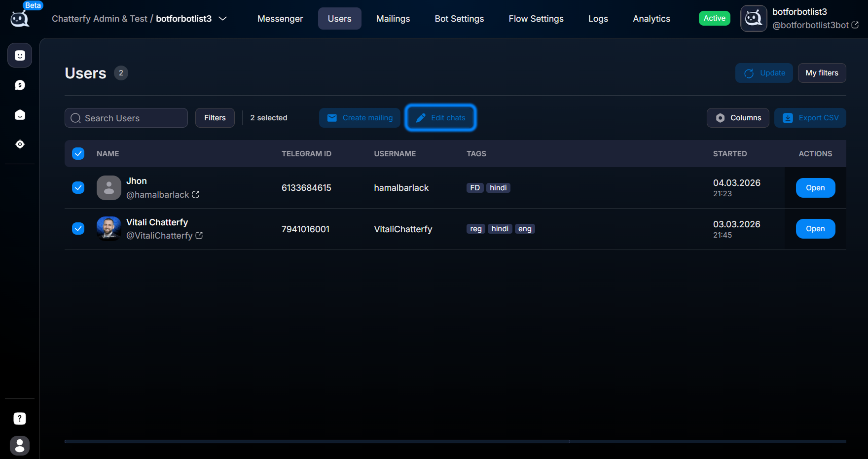Open the Flow Settings tab

coord(536,19)
